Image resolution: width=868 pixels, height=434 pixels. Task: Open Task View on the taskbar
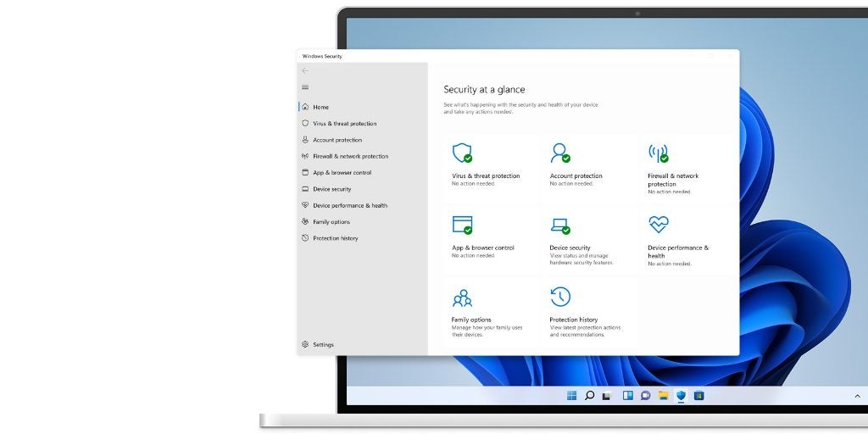(607, 395)
